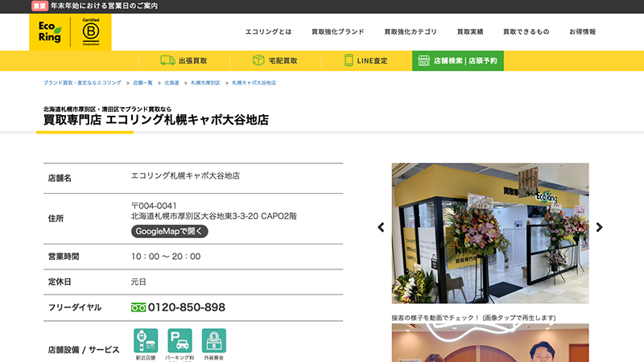Show the next store photo
The height and width of the screenshot is (362, 644).
(599, 228)
